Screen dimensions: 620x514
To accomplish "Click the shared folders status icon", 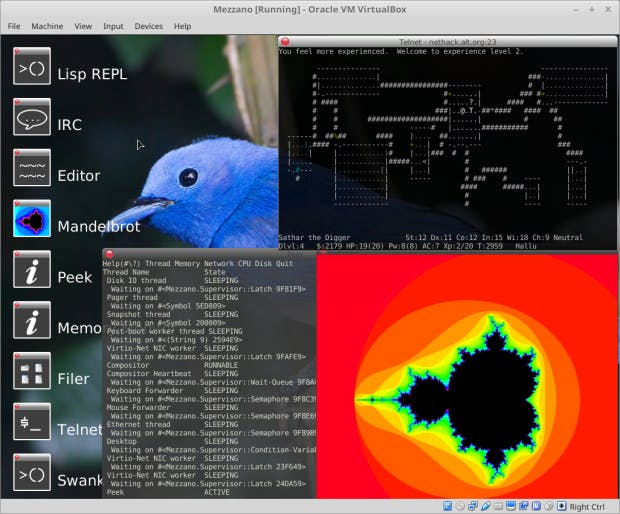I will (498, 506).
